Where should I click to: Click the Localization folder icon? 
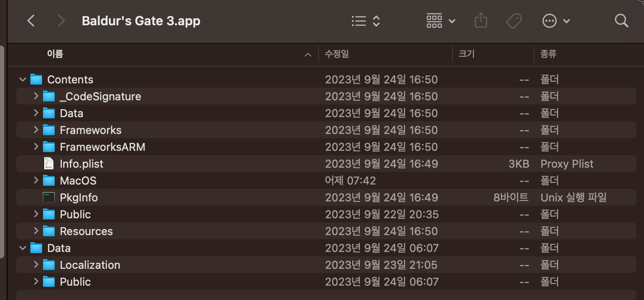pyautogui.click(x=49, y=265)
